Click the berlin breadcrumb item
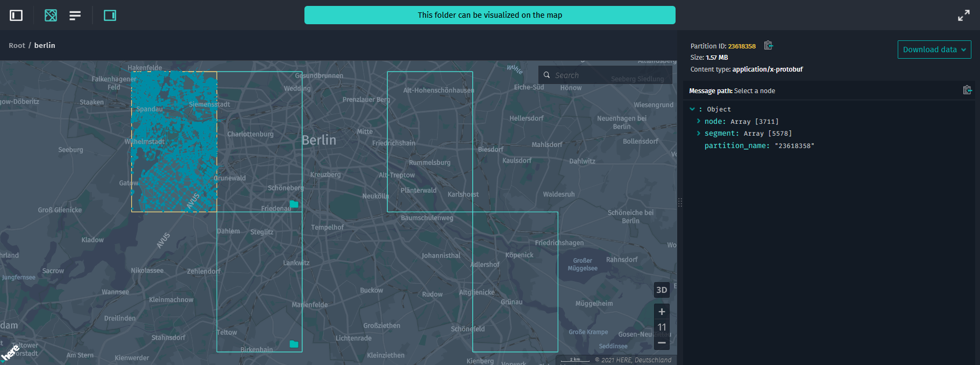980x365 pixels. (x=45, y=45)
